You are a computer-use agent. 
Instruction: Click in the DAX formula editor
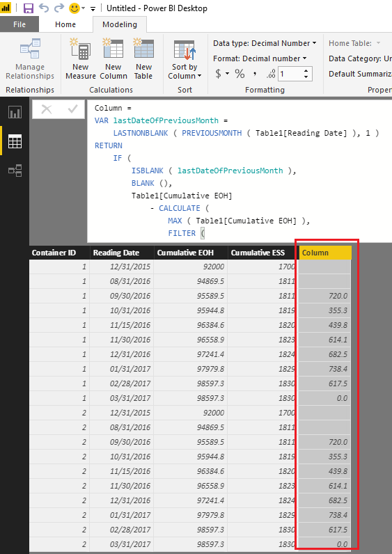tap(240, 171)
